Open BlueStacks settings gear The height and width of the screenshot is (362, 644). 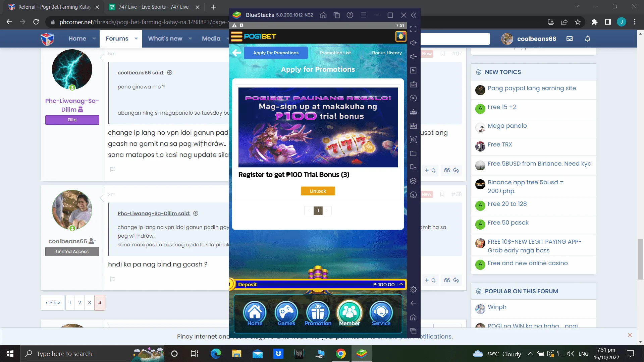[413, 290]
